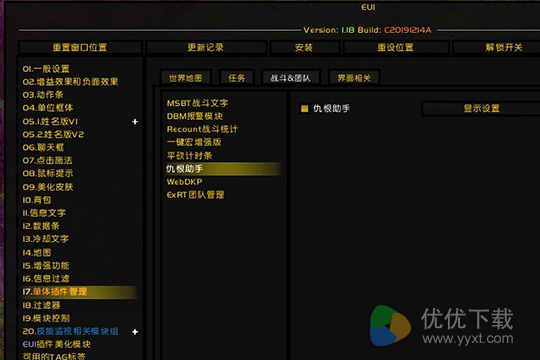
Task: Choose Recount战斗统计 entry
Action: click(202, 129)
